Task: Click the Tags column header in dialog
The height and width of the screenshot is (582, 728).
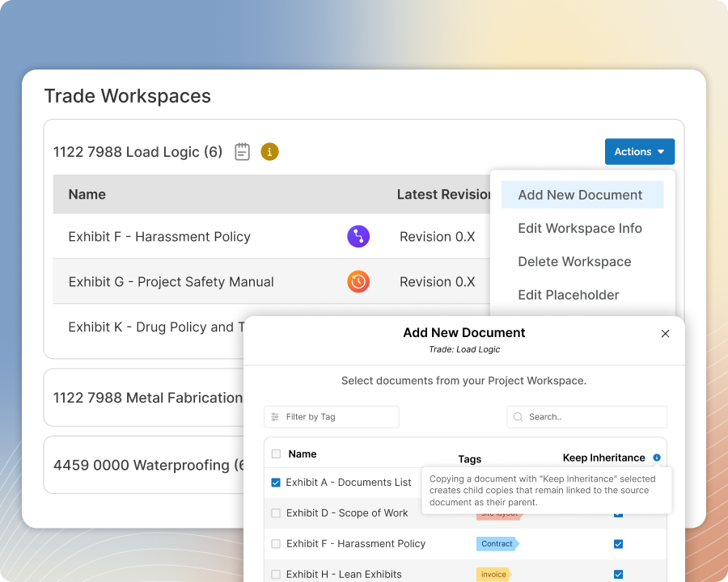Action: (x=470, y=459)
